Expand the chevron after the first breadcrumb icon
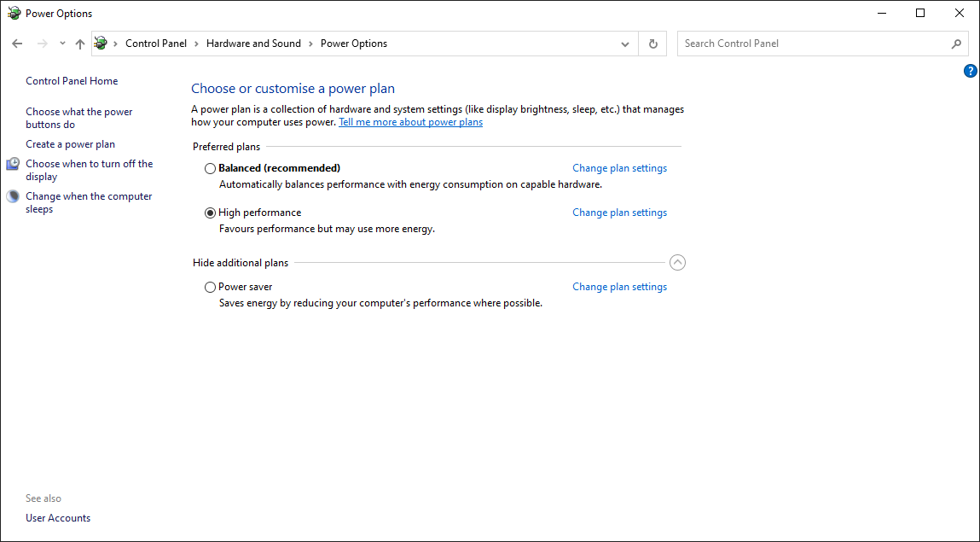Viewport: 980px width, 542px height. click(x=116, y=44)
